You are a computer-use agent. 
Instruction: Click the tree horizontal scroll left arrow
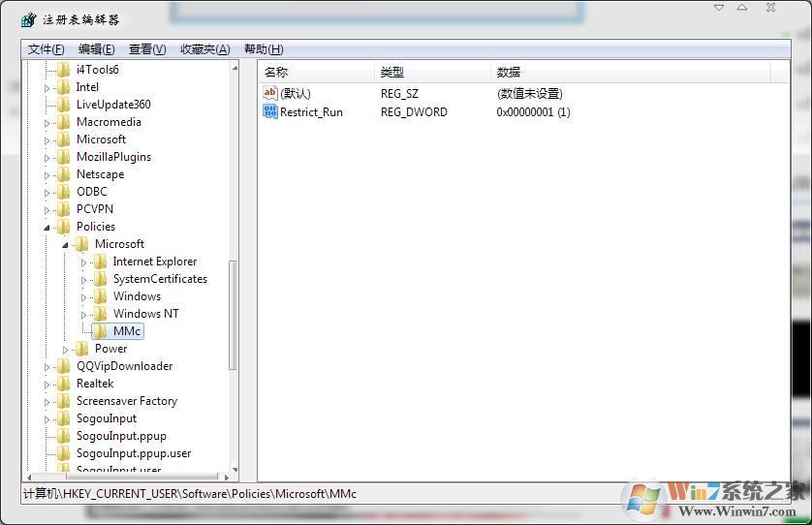(29, 477)
